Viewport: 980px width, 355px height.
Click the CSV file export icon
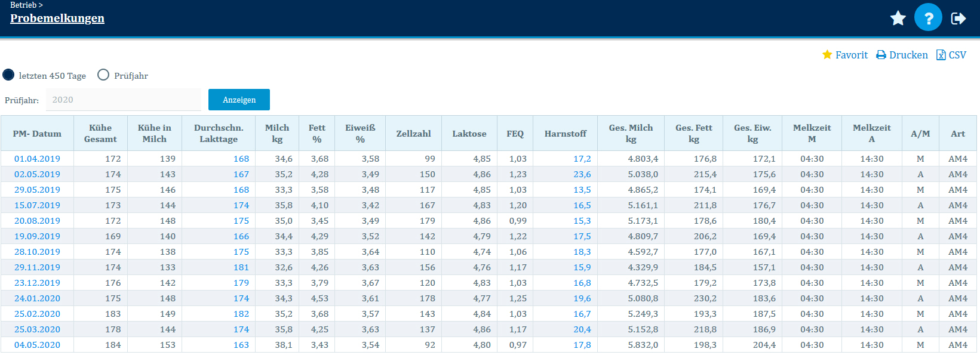[941, 55]
